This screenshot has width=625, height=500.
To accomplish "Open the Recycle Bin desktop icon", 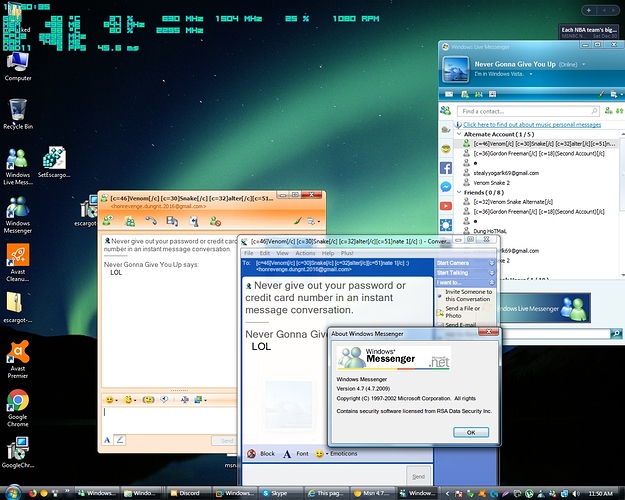I will pyautogui.click(x=18, y=114).
